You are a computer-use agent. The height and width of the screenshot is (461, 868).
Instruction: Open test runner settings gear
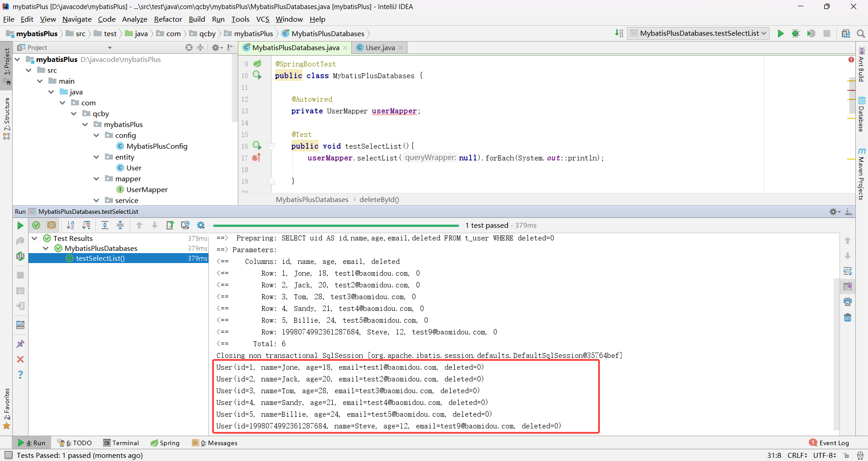(x=201, y=225)
